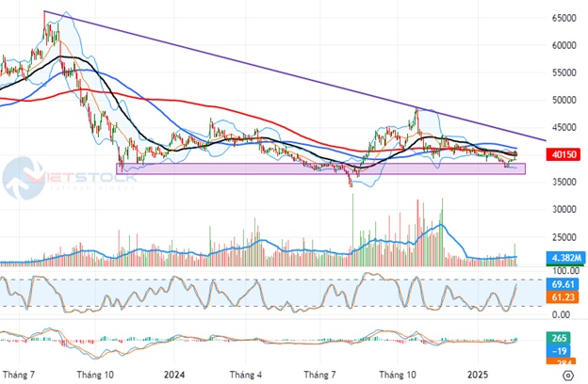
Task: Select the purple support zone rectangle
Action: (236, 168)
